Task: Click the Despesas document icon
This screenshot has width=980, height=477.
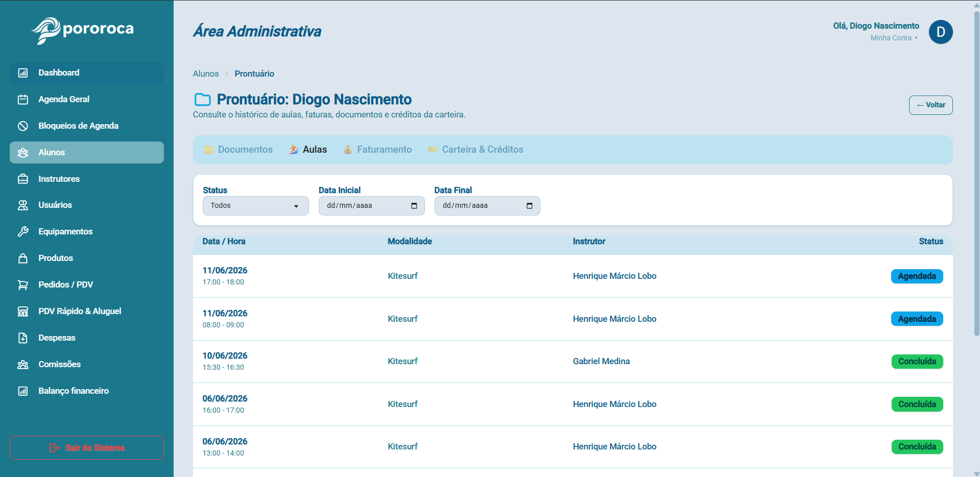Action: 23,338
